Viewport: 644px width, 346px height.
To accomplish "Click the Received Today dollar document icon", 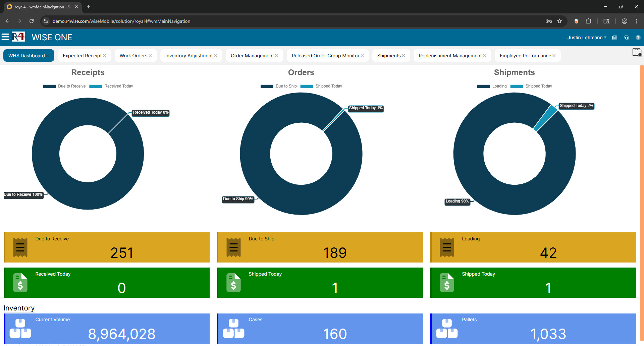I will (20, 283).
